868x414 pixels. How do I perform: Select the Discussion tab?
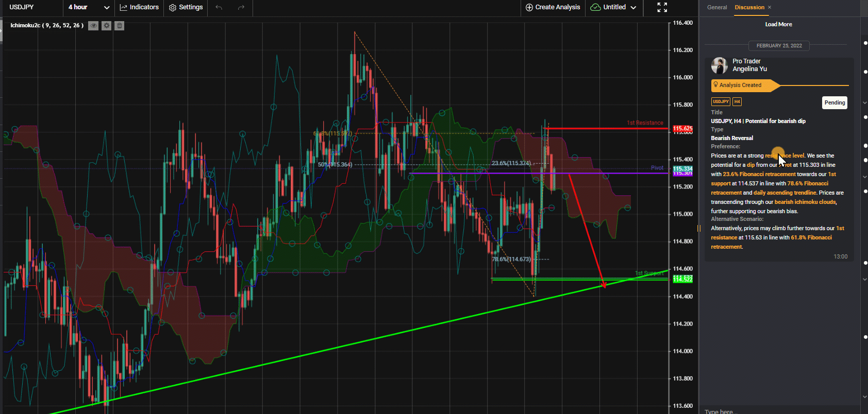coord(749,7)
